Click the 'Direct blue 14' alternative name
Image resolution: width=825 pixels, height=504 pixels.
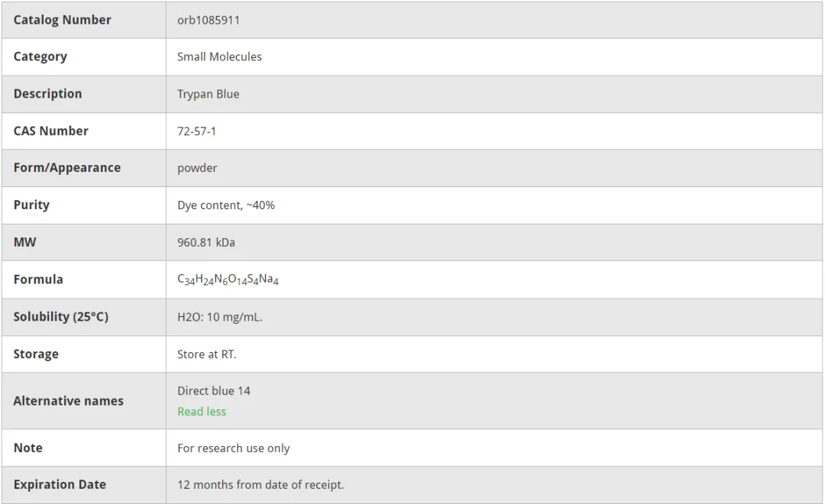214,391
